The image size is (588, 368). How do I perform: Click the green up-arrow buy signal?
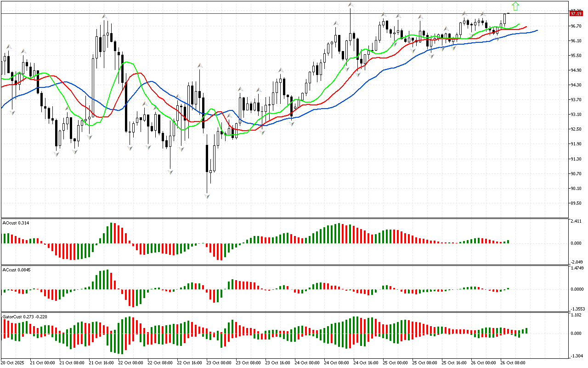(x=515, y=6)
